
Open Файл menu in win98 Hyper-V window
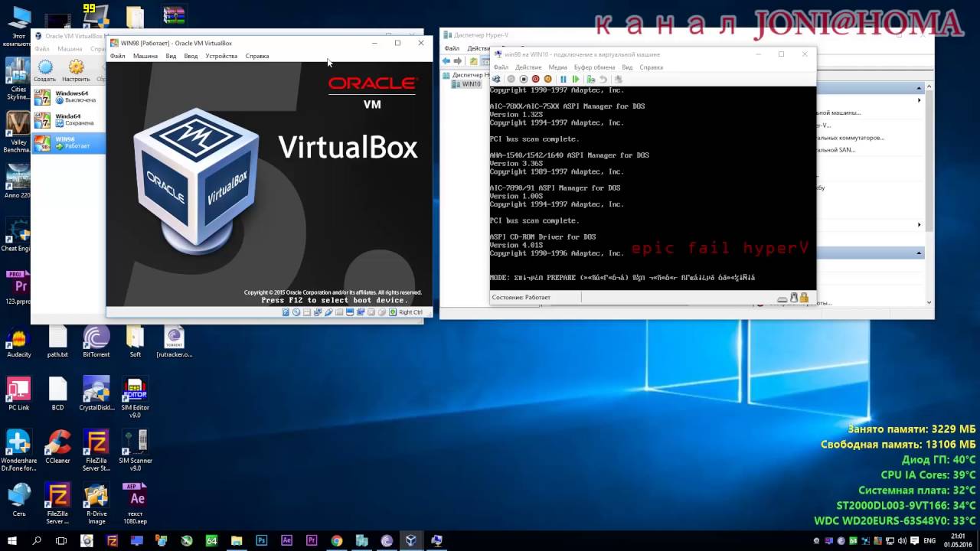click(501, 67)
